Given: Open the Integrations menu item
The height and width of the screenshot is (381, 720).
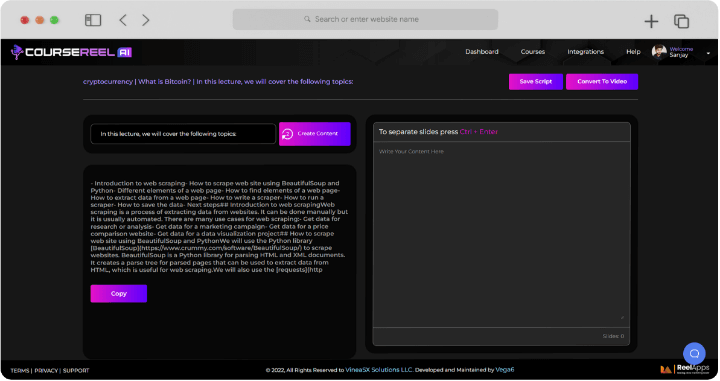Looking at the screenshot, I should [585, 52].
